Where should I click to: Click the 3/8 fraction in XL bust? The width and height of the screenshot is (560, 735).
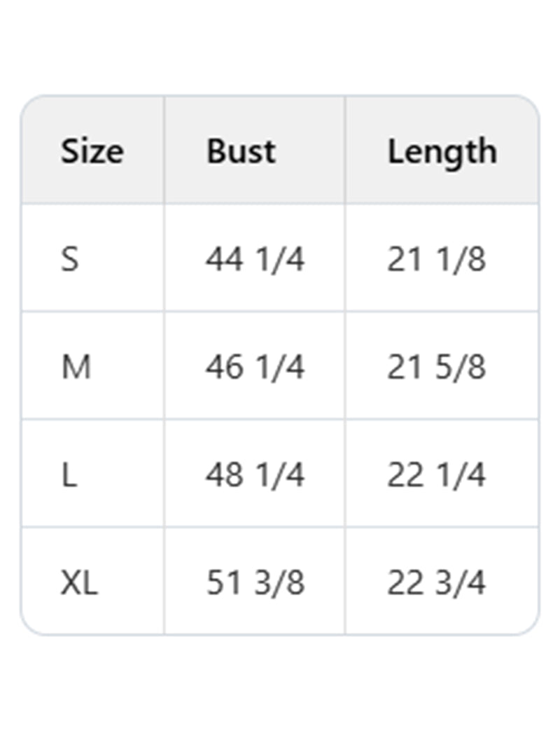click(x=279, y=583)
